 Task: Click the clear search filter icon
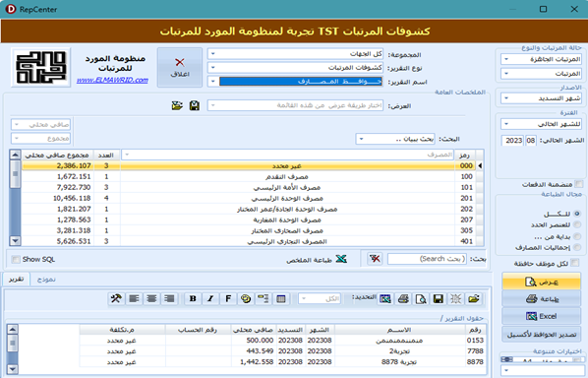coord(375,258)
